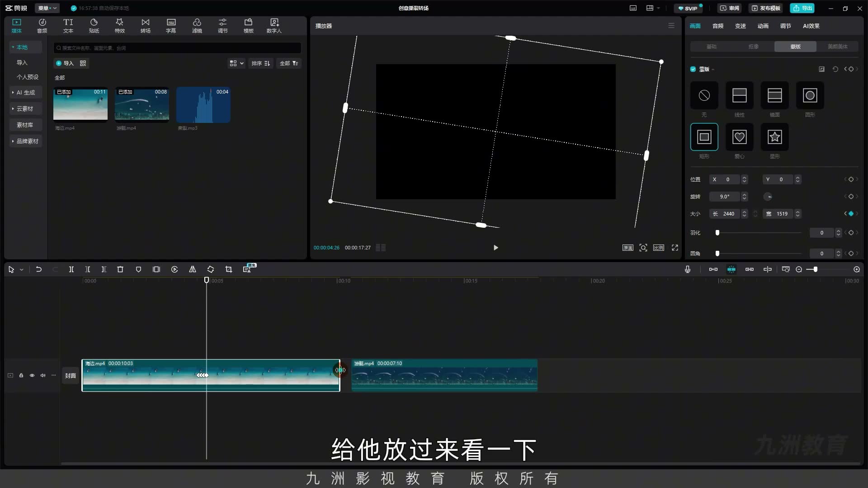Switch to the 变速 speed tab
Screen dimensions: 868x488
pos(741,26)
